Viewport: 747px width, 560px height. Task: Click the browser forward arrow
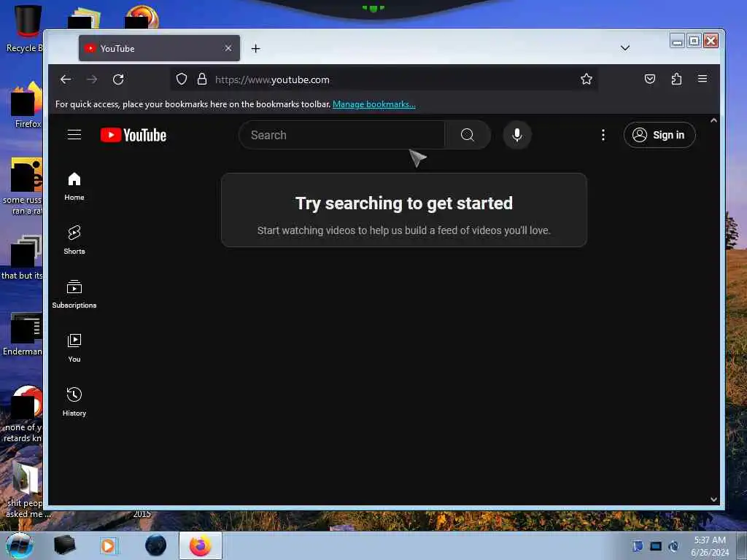pyautogui.click(x=92, y=79)
